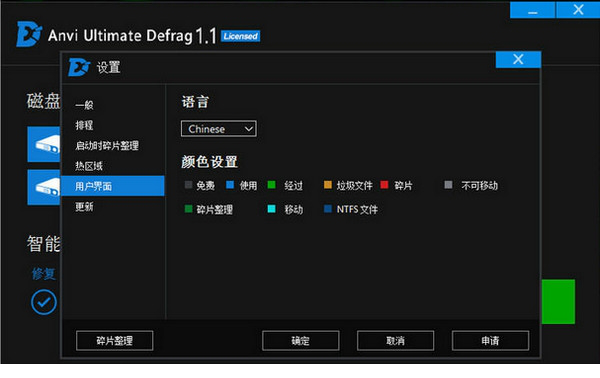This screenshot has width=600, height=378.
Task: Click the 免费 gray color swatch
Action: 188,185
